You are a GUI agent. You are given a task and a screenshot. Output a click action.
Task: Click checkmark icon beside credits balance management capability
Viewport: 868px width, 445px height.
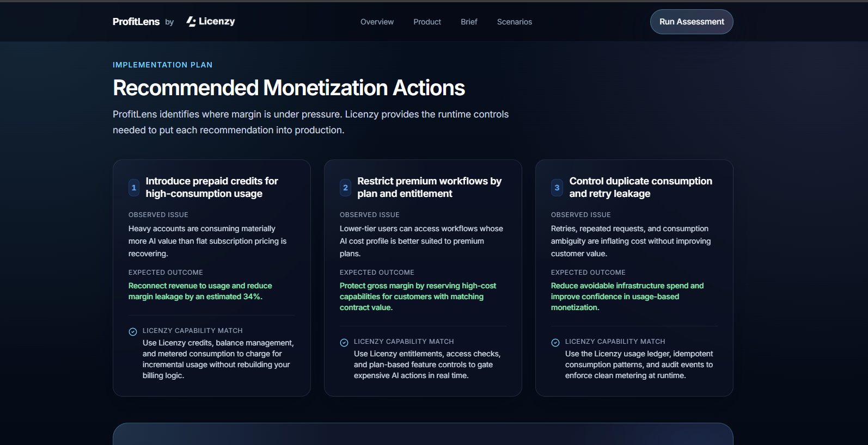click(x=133, y=332)
